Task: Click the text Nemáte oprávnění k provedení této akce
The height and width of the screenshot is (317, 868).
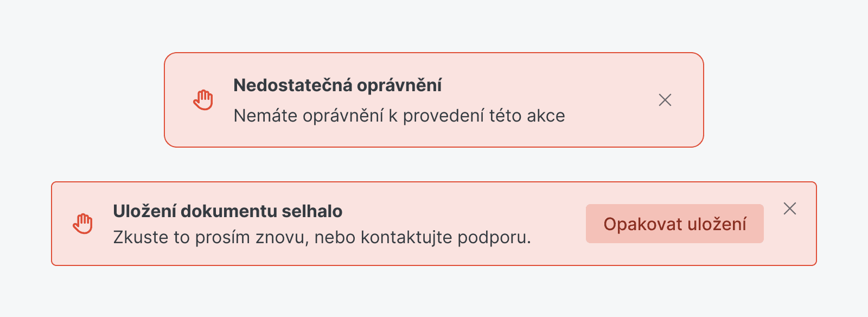Action: (399, 116)
